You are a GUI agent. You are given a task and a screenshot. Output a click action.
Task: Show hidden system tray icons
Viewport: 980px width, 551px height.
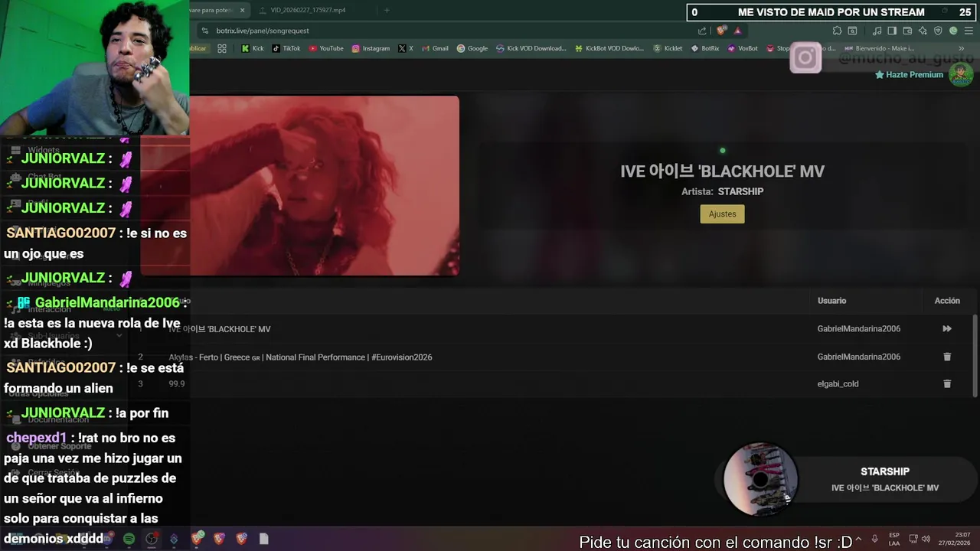[x=857, y=539]
